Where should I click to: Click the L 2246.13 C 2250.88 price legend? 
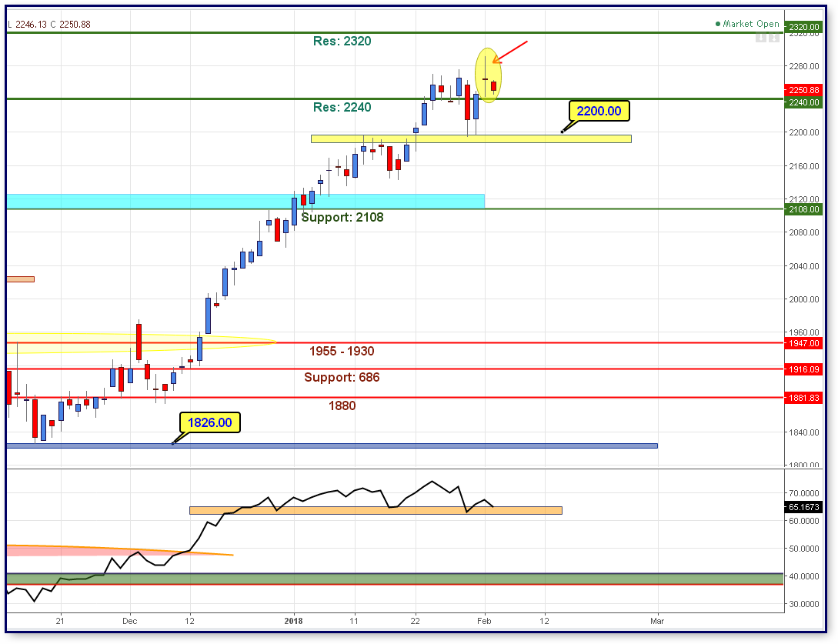[49, 24]
